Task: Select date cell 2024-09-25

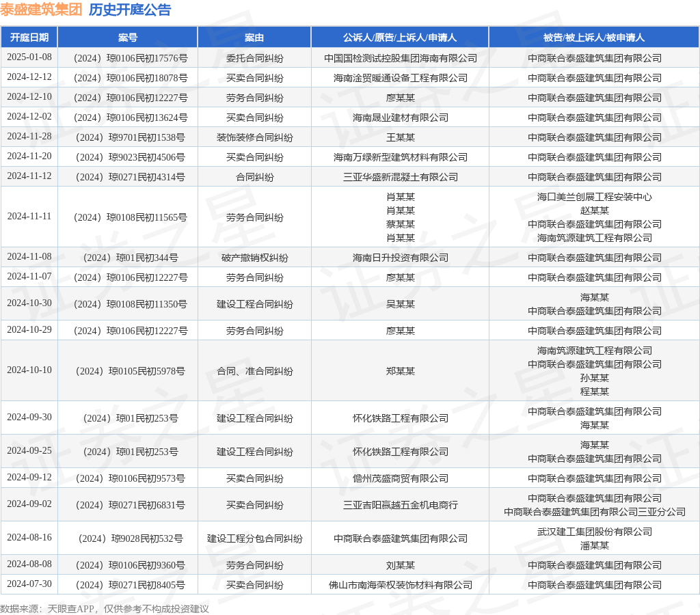Action: 29,451
